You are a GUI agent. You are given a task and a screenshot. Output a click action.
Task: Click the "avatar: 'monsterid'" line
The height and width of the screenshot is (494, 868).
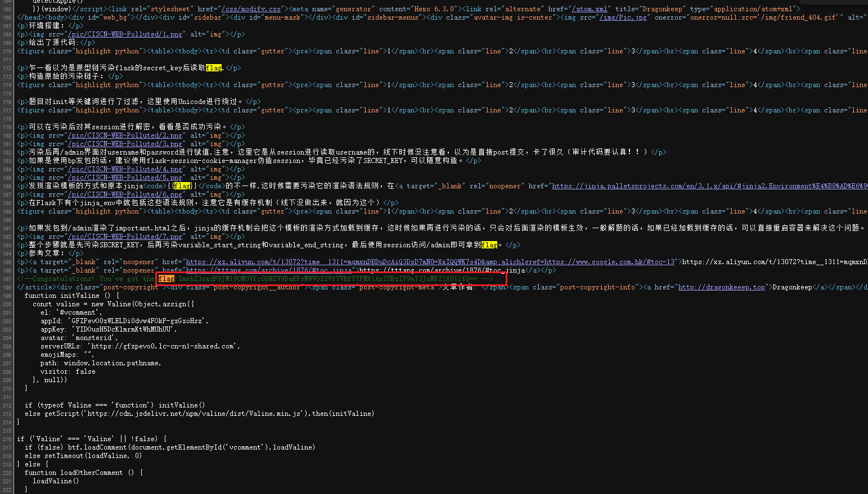click(x=79, y=338)
